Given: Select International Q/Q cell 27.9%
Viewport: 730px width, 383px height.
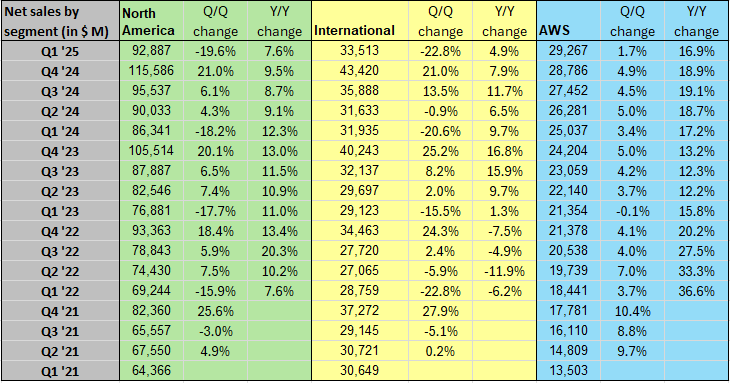Looking at the screenshot, I should (440, 311).
